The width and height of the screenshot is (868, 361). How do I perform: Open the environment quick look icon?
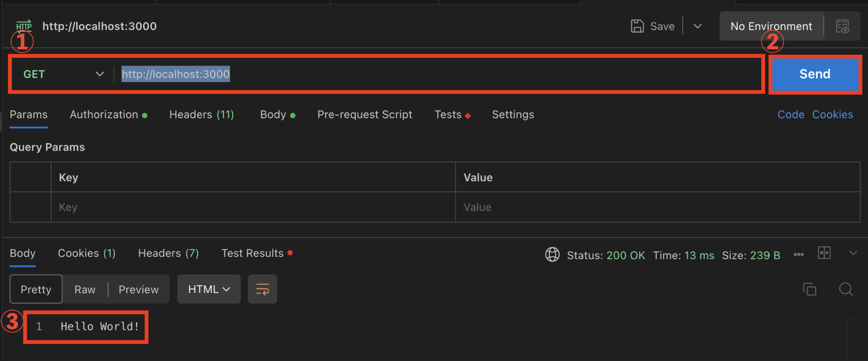tap(843, 26)
